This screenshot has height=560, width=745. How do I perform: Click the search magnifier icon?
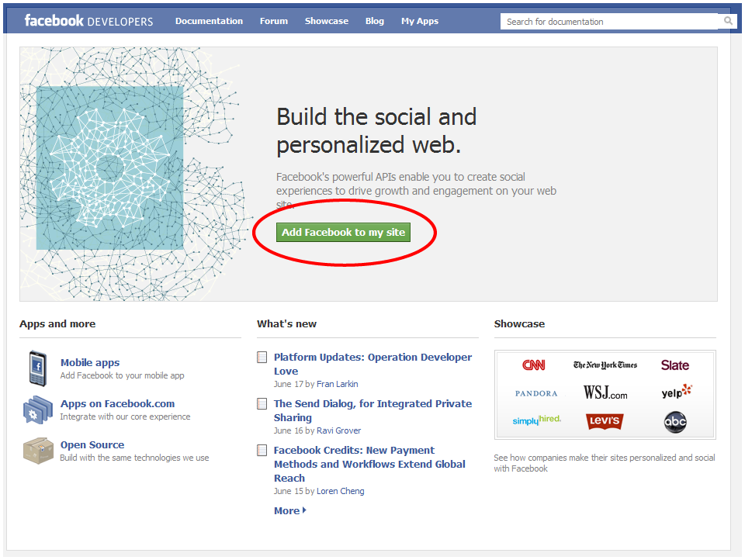[728, 21]
